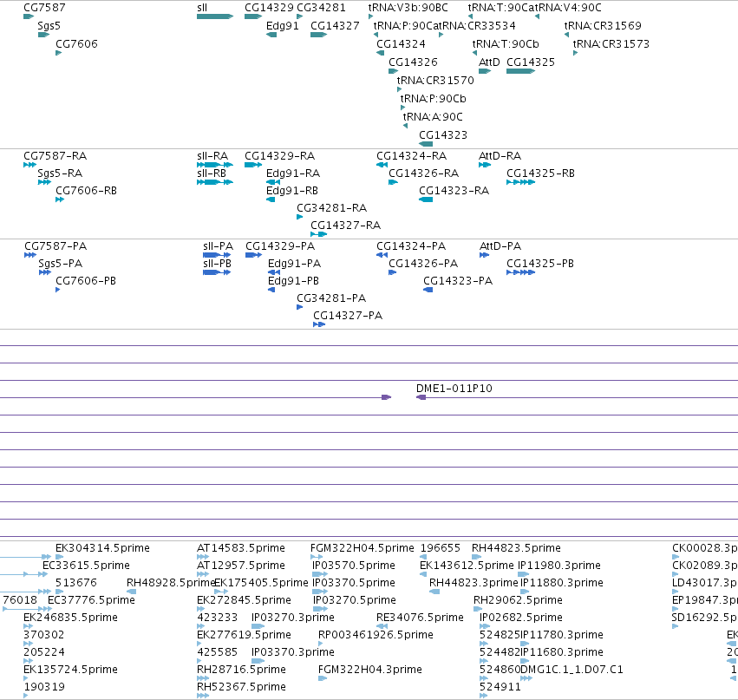Select the sll-PA protein glyph
738x700 pixels.
point(217,255)
